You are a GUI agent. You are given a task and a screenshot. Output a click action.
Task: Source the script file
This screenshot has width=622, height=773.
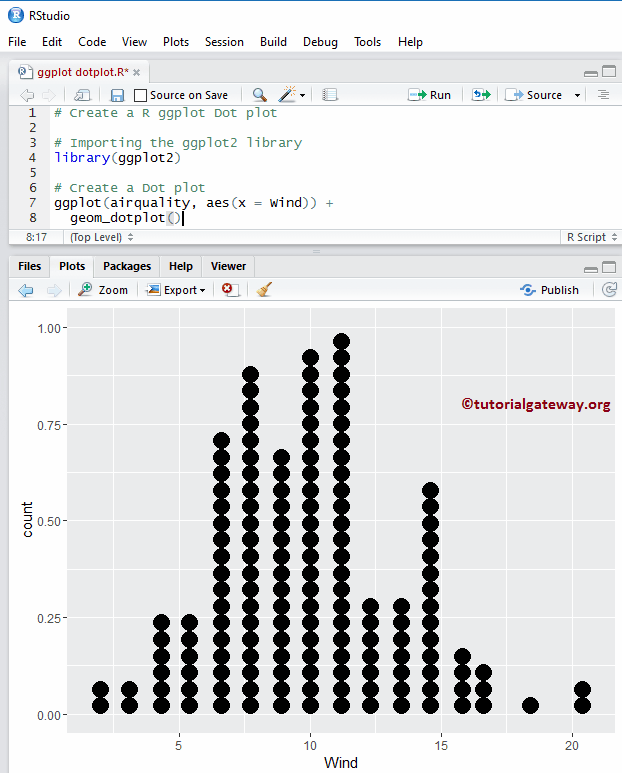tap(534, 95)
